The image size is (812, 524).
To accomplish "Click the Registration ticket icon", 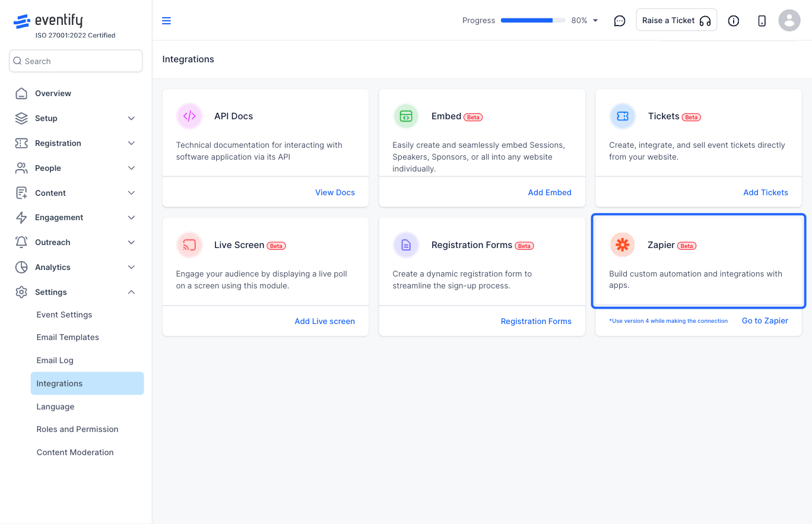I will [21, 143].
